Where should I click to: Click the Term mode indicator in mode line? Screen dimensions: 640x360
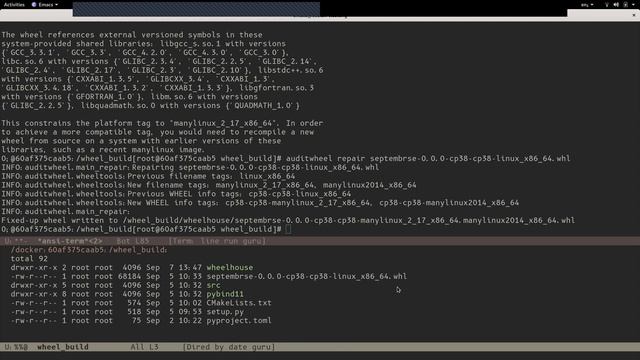click(217, 241)
